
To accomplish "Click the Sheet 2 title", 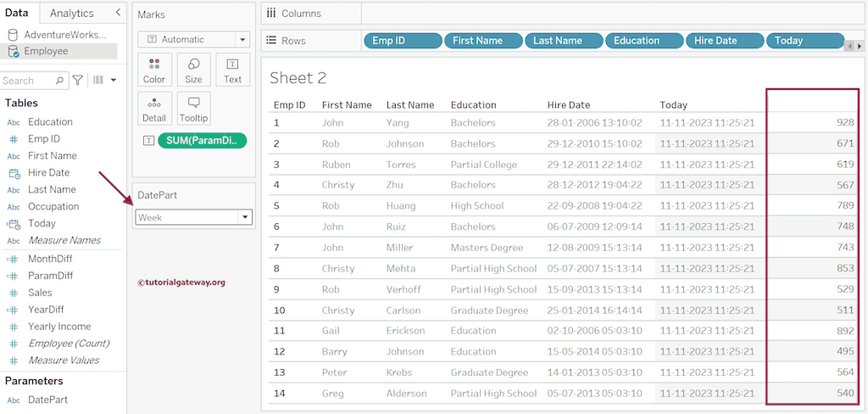I will [x=298, y=78].
